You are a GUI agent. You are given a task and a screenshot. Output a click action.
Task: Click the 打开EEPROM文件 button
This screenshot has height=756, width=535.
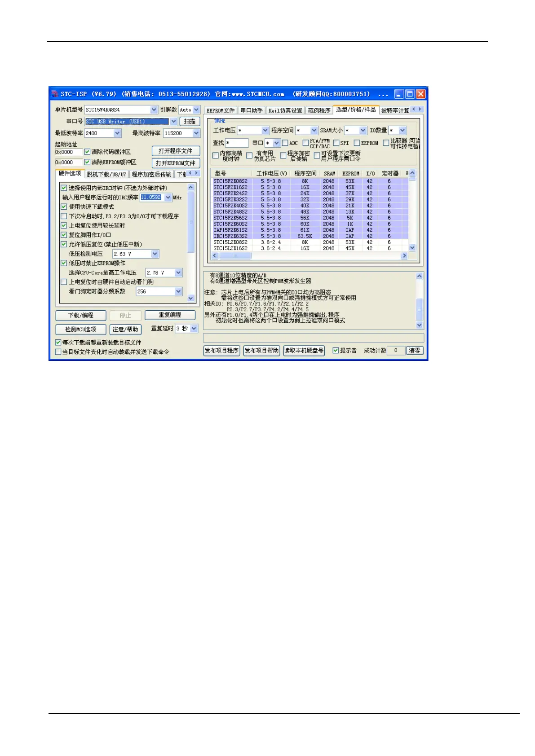(176, 163)
